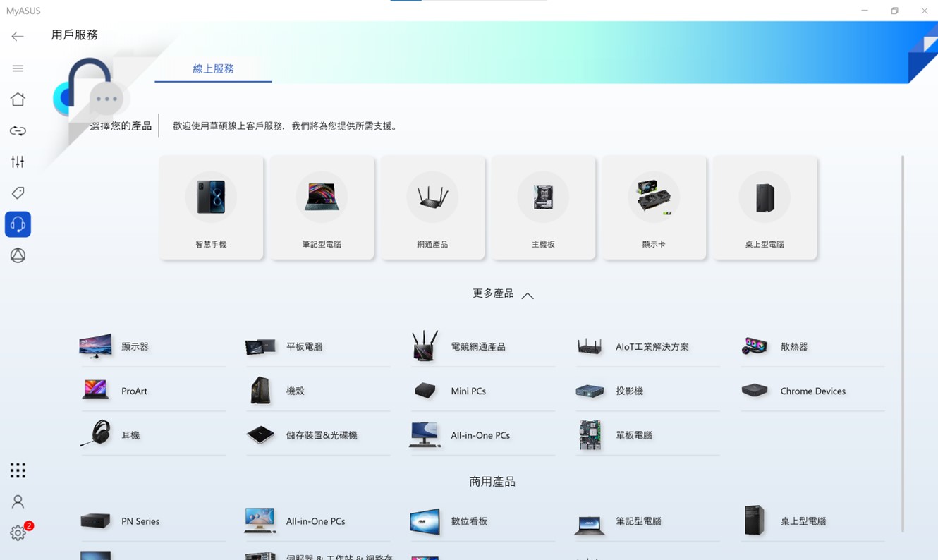Select the 投影機 projector icon

pyautogui.click(x=590, y=391)
